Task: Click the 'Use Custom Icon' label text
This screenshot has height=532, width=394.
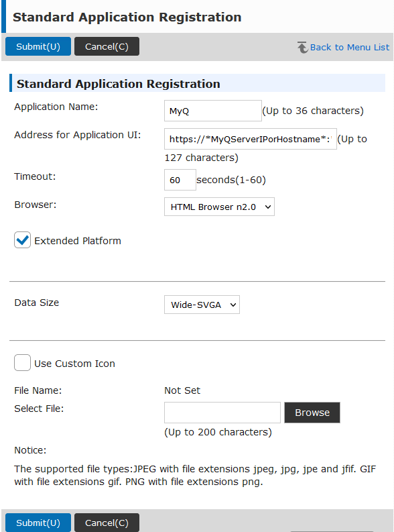Action: point(74,364)
